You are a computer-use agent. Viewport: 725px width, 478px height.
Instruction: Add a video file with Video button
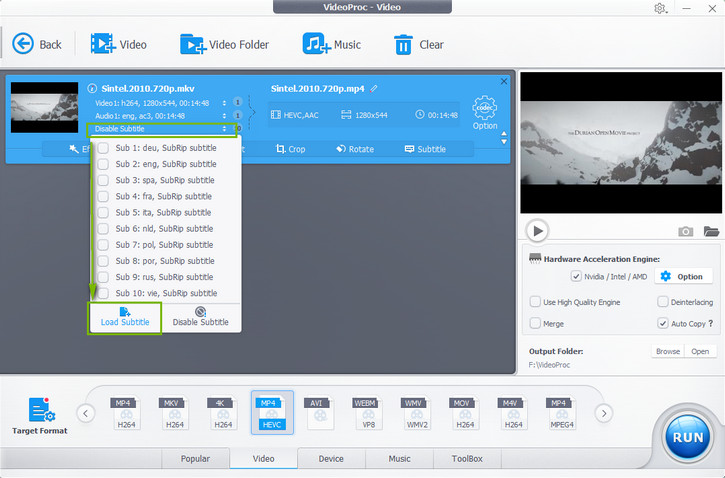click(x=118, y=44)
